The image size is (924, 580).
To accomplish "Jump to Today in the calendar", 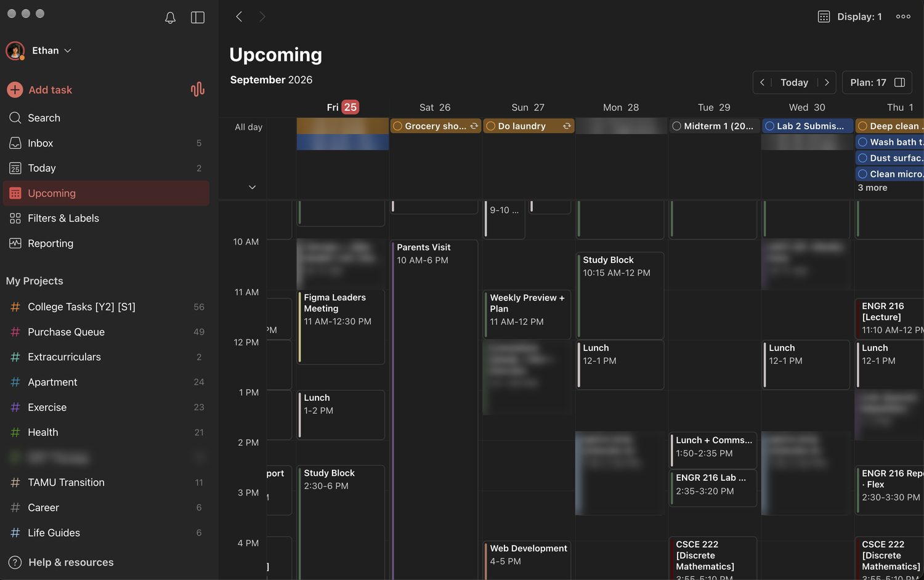I will click(794, 83).
